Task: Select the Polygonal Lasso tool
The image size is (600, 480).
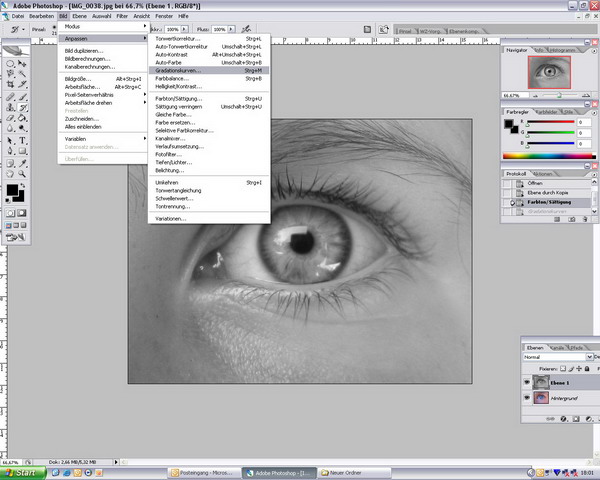Action: (x=10, y=73)
